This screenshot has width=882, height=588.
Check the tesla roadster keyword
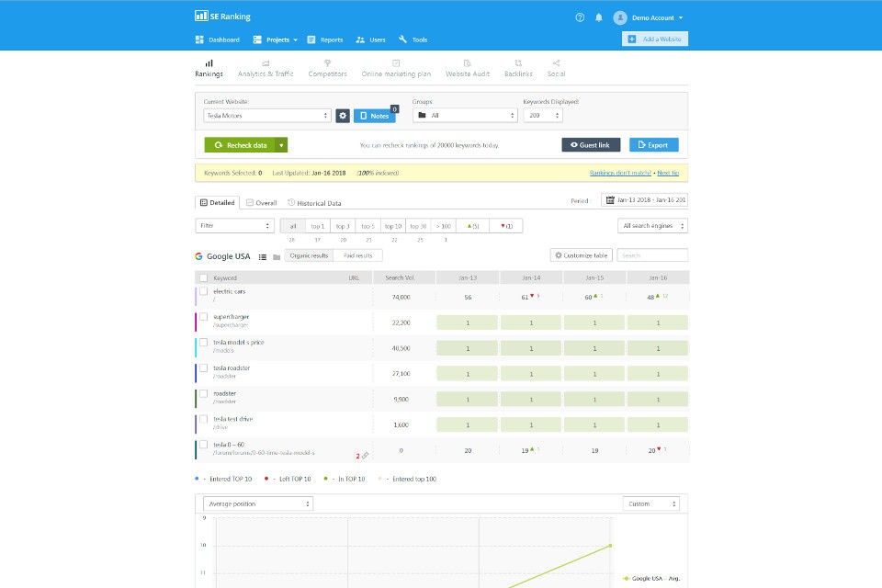click(204, 368)
